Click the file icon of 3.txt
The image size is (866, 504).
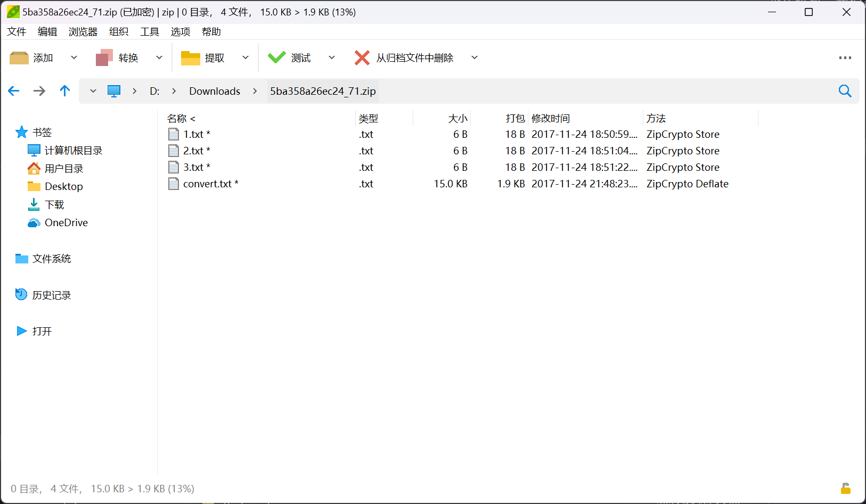coord(174,167)
